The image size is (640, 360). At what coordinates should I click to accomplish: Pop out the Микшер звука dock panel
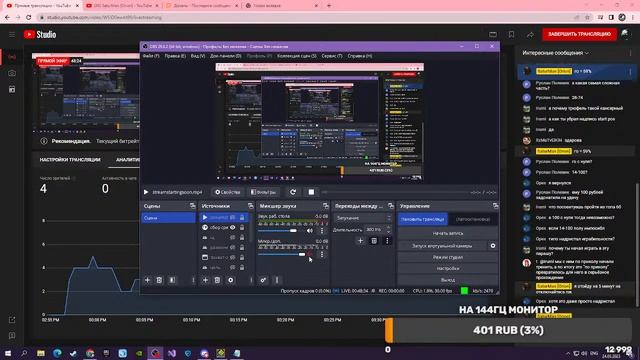pyautogui.click(x=325, y=206)
